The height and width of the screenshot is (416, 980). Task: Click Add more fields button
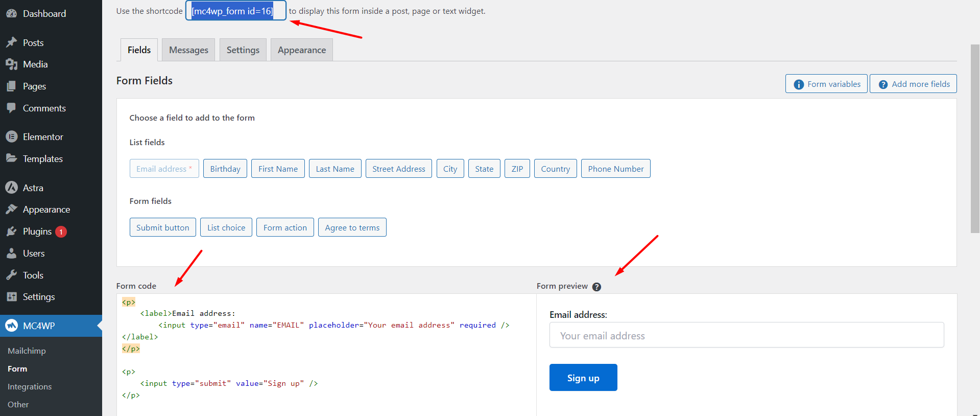point(913,84)
